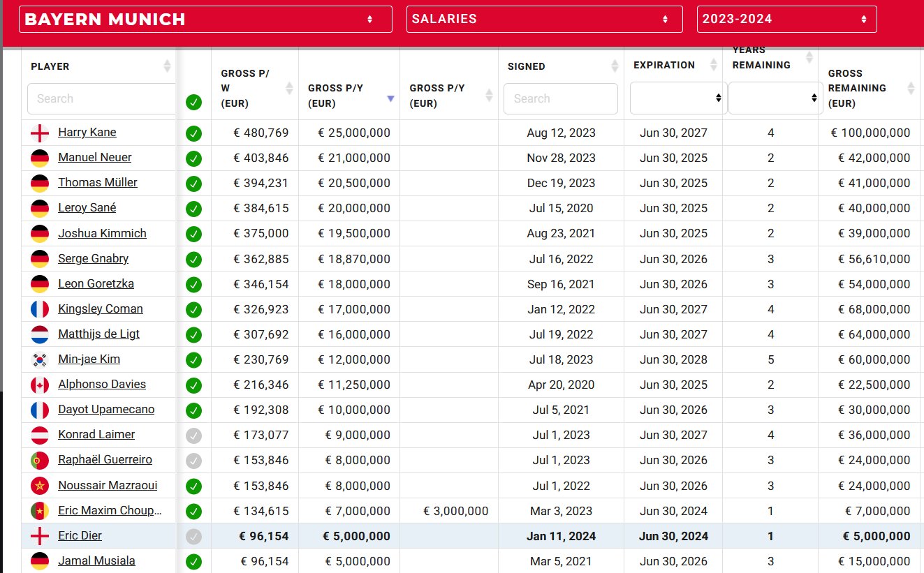Toggle verified check for Manuel Neuer
The image size is (924, 573).
(x=193, y=158)
